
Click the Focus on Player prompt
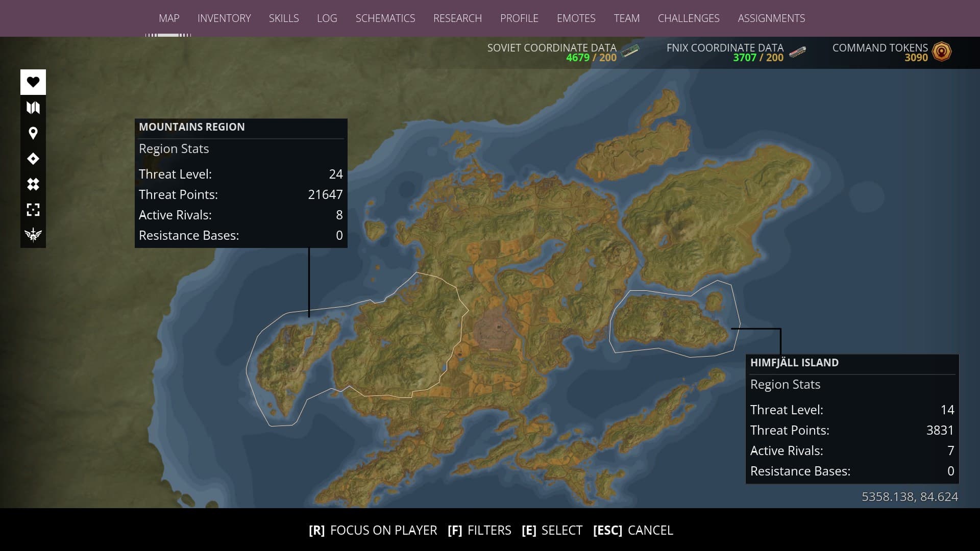tap(373, 531)
